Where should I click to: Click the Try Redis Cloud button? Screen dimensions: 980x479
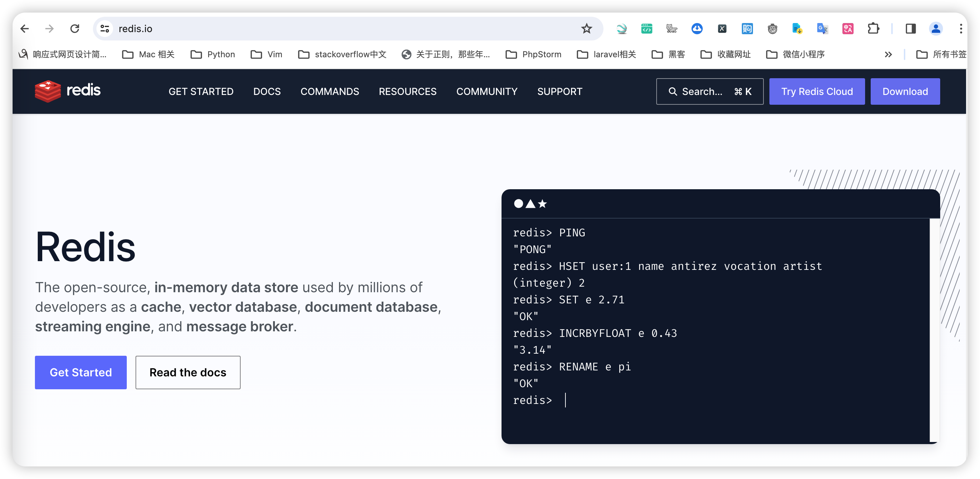click(816, 91)
